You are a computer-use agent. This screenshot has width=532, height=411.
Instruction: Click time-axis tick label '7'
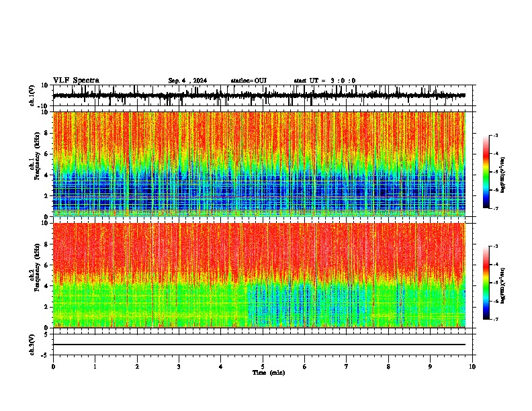(x=347, y=367)
